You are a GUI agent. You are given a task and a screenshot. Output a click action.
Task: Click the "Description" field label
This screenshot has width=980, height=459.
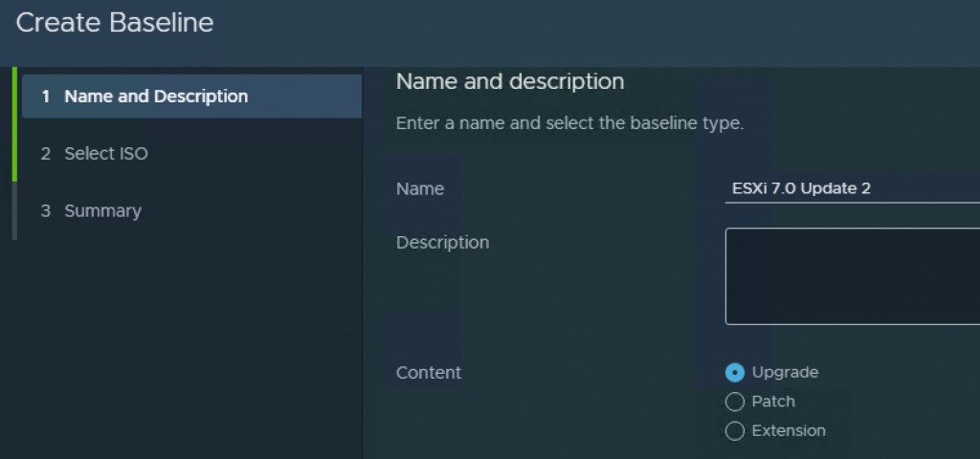click(x=442, y=243)
